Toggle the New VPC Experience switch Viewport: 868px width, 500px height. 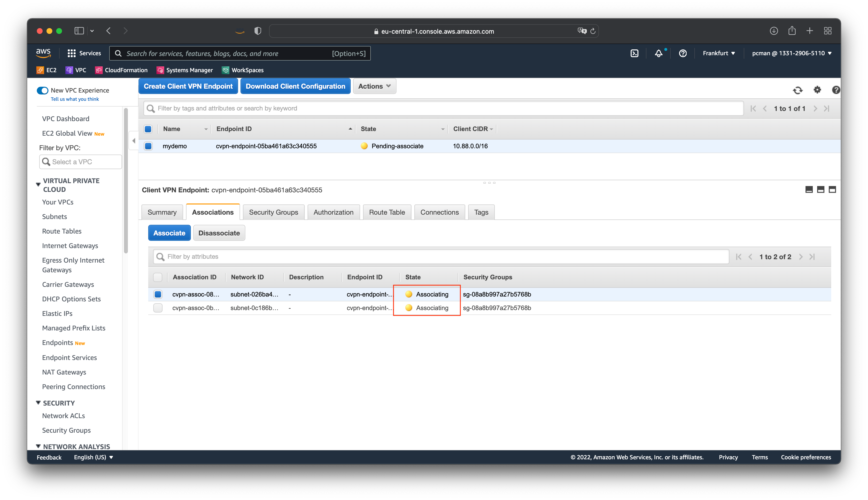[x=43, y=90]
